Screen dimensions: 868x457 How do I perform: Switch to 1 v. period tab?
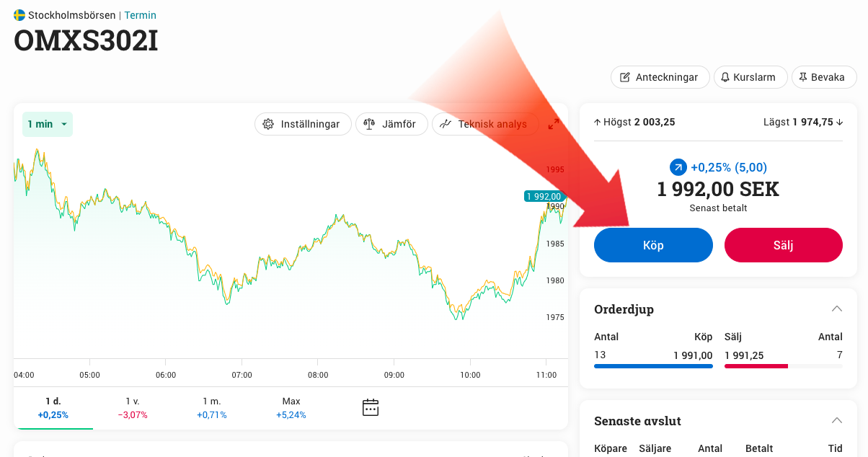coord(133,407)
